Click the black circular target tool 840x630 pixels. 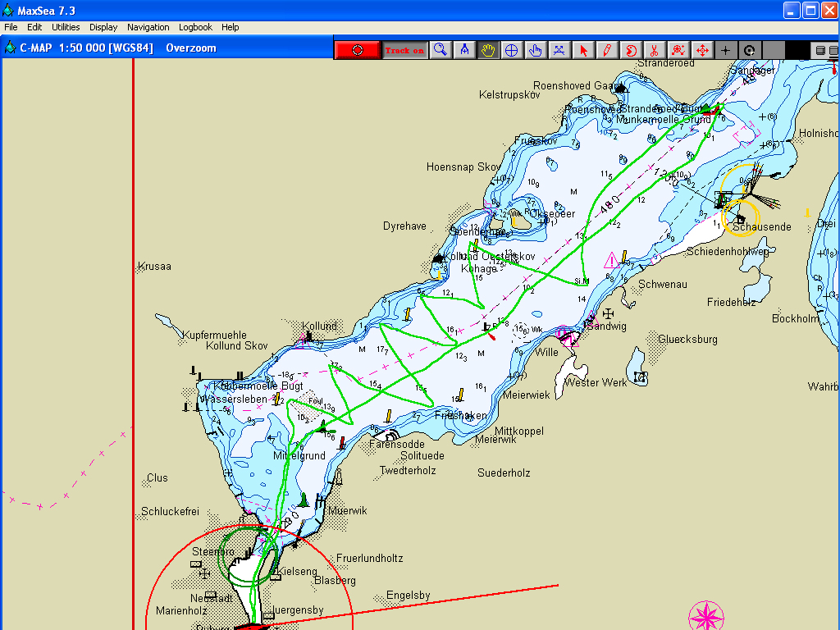point(750,50)
